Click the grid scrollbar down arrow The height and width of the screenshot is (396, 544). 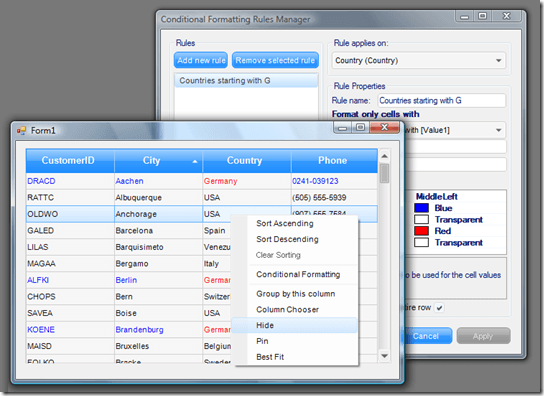tap(384, 356)
